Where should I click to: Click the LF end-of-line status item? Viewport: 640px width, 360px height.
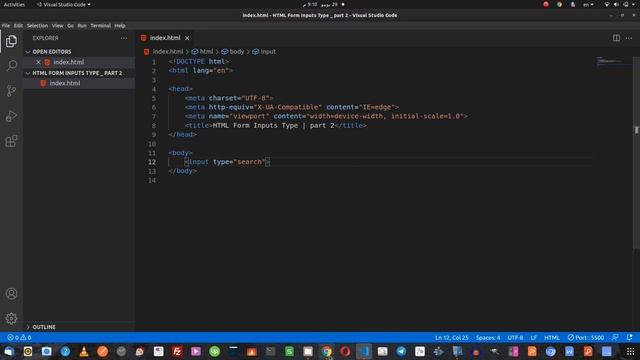533,338
